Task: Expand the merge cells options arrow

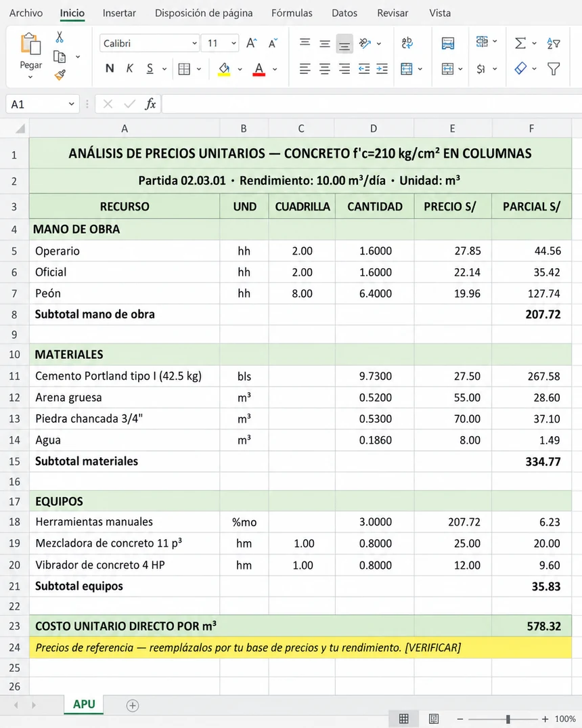Action: [420, 69]
